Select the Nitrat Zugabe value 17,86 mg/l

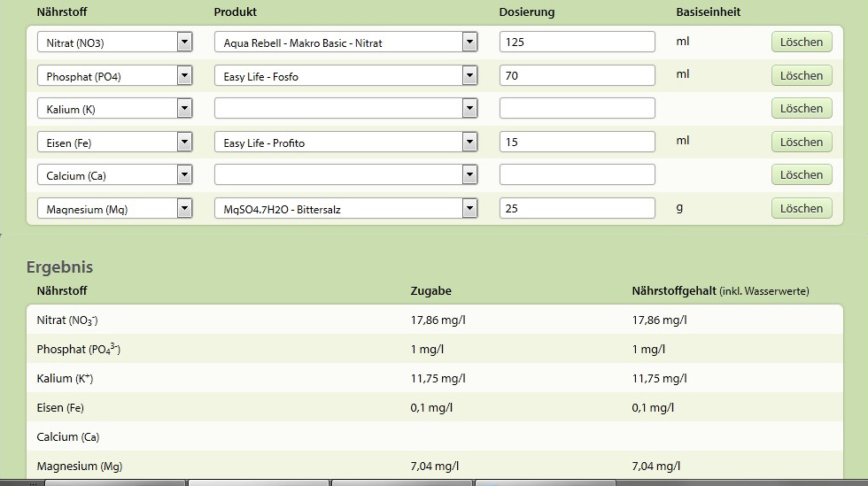[438, 320]
